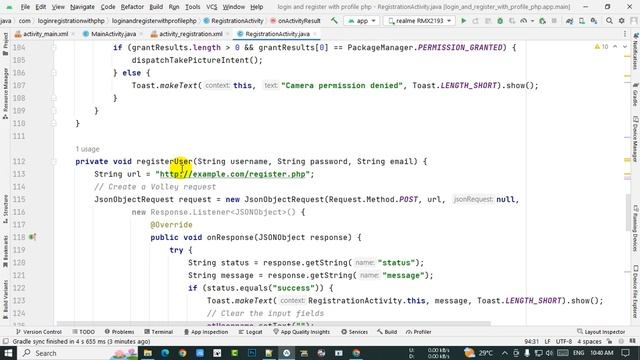Click the editor horizontal scrollbar

point(273,324)
